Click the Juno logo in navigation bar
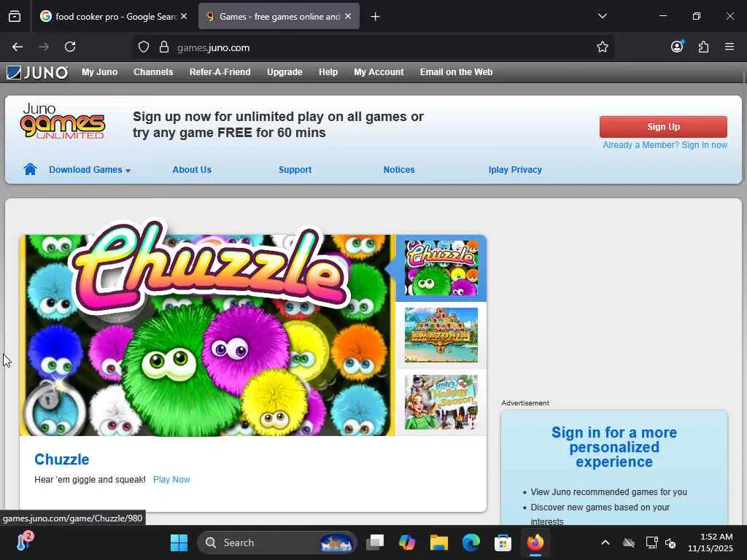 click(x=37, y=72)
